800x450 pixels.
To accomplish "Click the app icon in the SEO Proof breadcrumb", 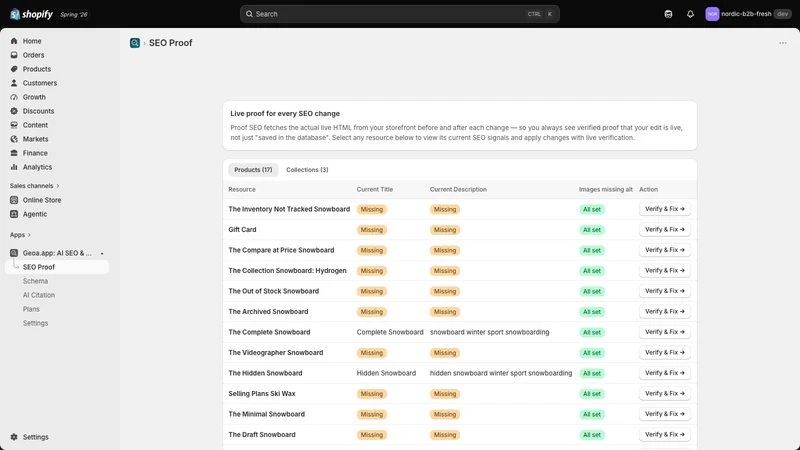I will [135, 43].
